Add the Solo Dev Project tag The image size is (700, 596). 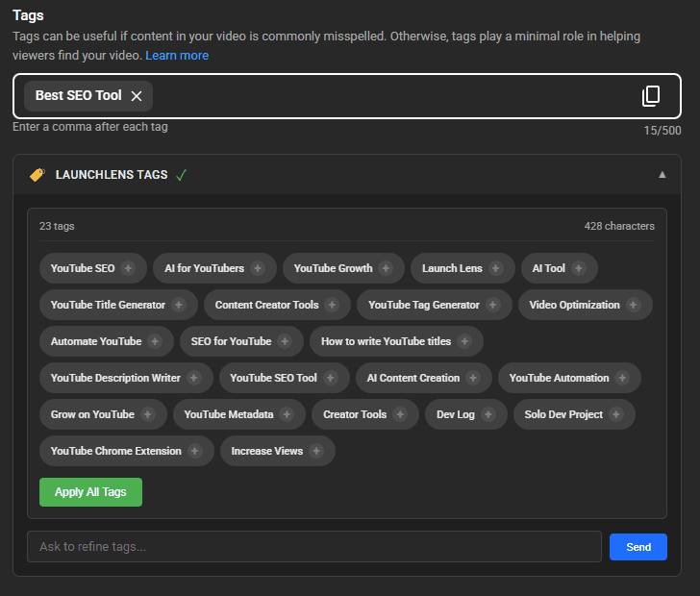[x=616, y=414]
